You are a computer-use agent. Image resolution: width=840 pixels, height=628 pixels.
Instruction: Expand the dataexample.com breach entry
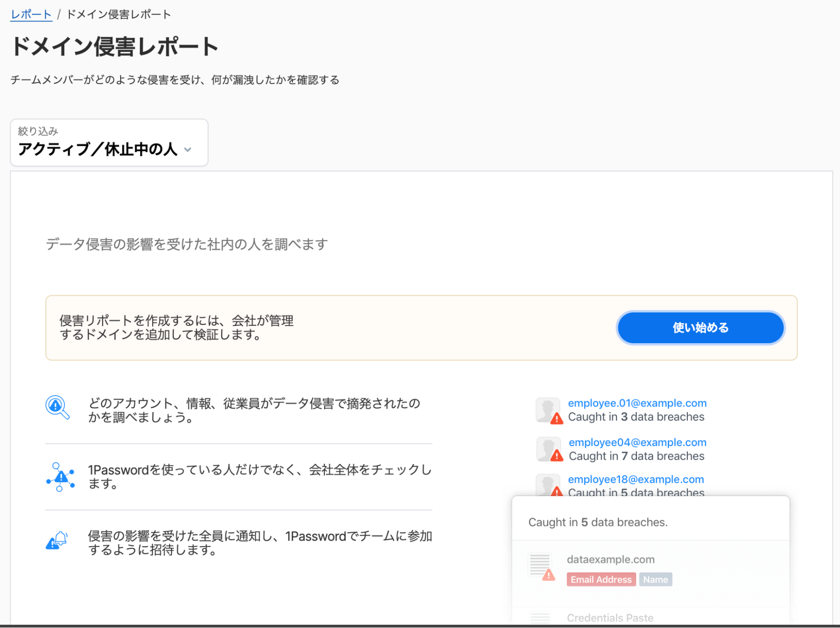coord(611,559)
